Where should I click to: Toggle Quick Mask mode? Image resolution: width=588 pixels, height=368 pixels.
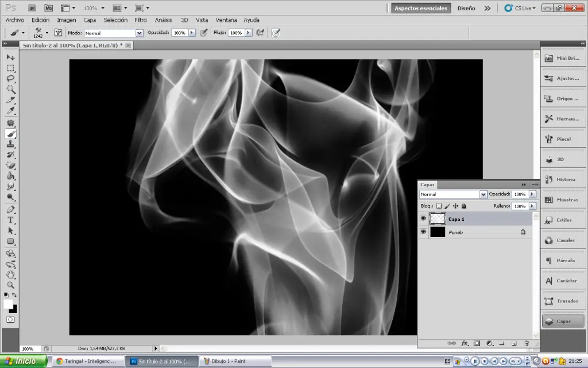tap(10, 320)
